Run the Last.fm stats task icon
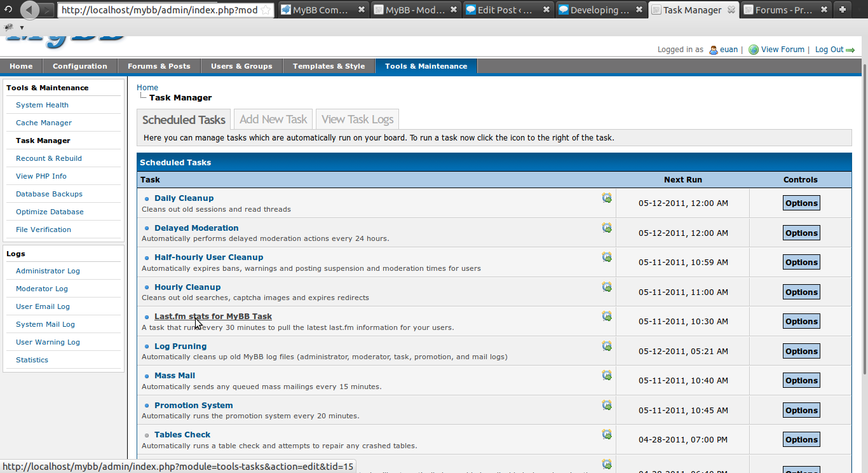Viewport: 868px width, 473px height. coord(607,316)
